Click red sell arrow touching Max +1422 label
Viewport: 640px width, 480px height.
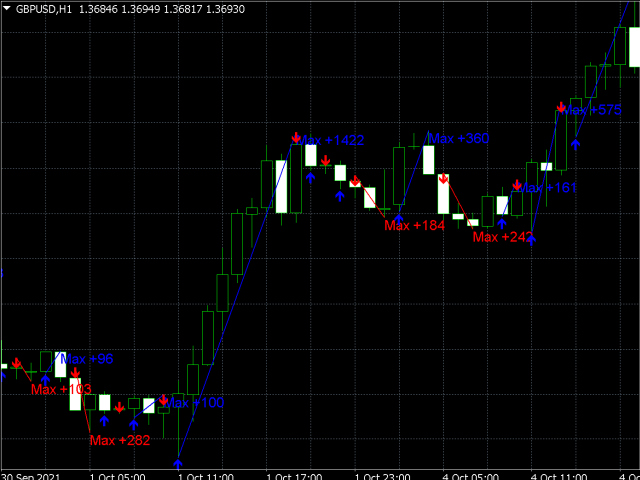pyautogui.click(x=296, y=138)
